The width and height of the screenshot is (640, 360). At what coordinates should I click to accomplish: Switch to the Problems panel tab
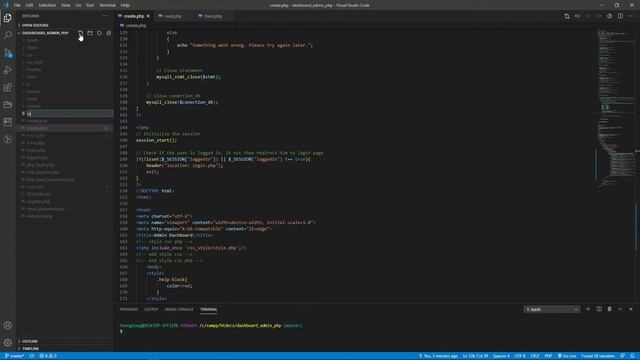pyautogui.click(x=129, y=309)
